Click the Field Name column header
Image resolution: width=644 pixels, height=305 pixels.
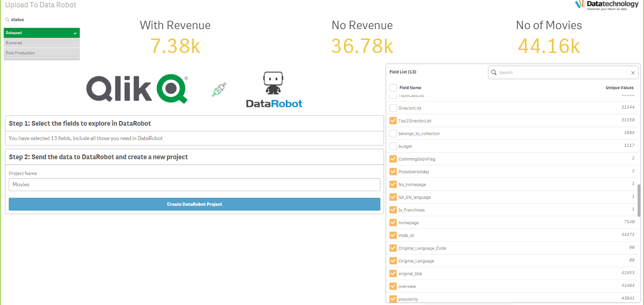point(410,88)
